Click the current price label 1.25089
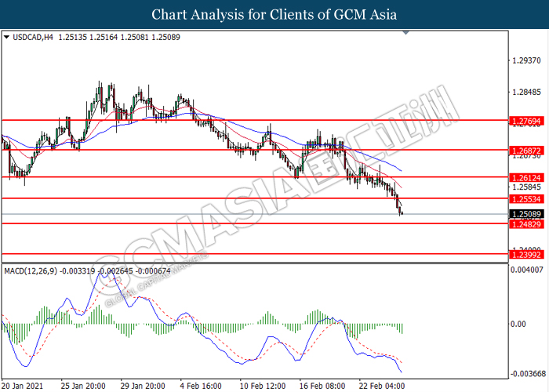The height and width of the screenshot is (392, 549). tap(526, 214)
